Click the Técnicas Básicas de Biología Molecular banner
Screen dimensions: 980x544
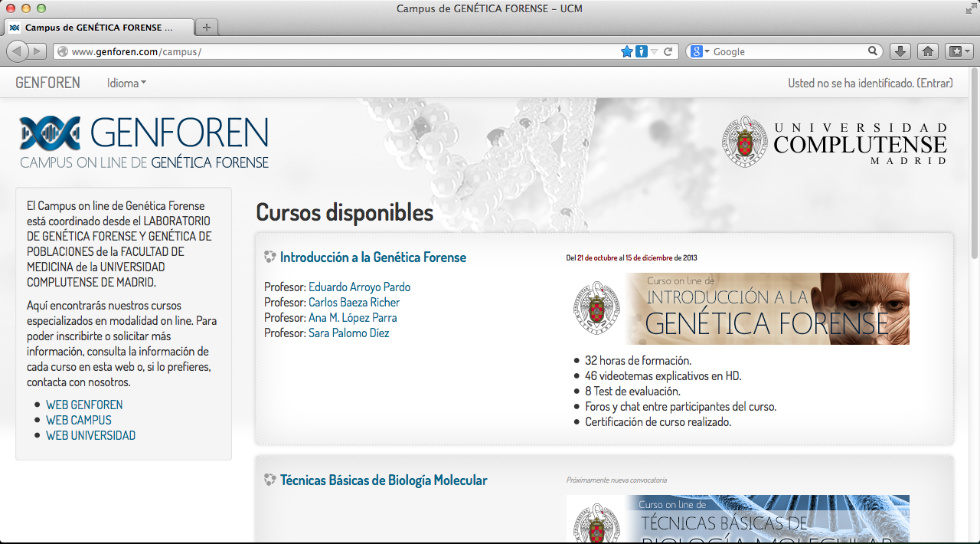pos(738,519)
